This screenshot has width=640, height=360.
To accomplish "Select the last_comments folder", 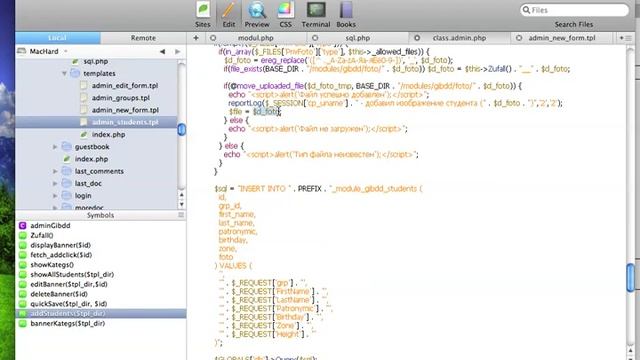I will (x=99, y=171).
